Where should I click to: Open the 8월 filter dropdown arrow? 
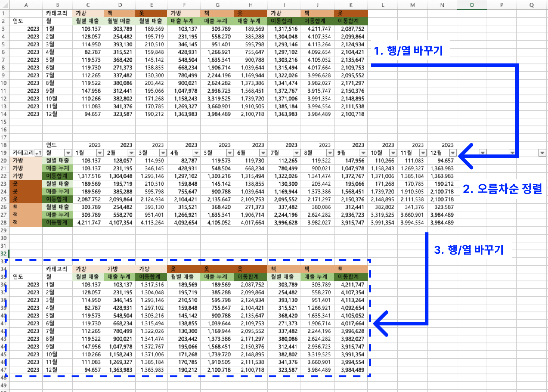click(330, 153)
